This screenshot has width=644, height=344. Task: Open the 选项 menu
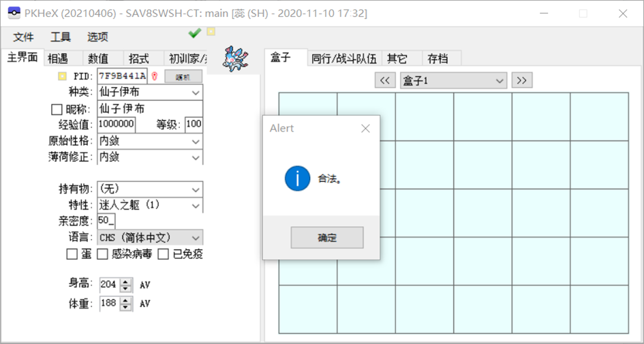click(x=97, y=37)
